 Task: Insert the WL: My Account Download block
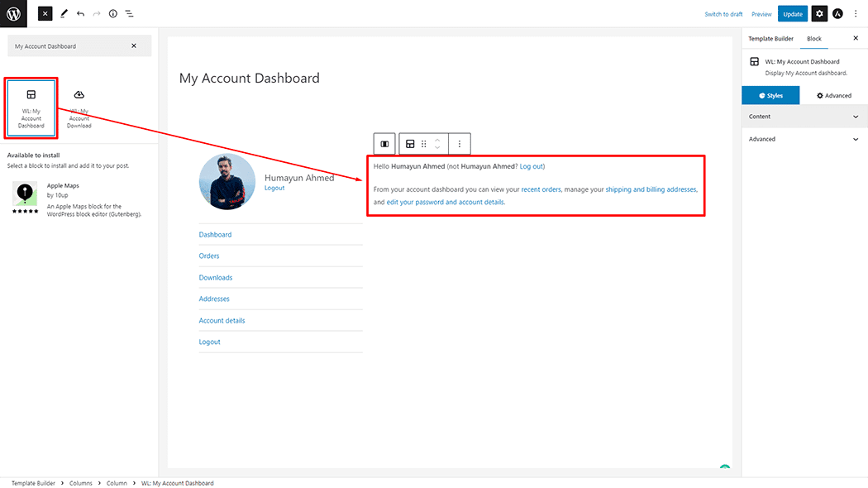(79, 109)
